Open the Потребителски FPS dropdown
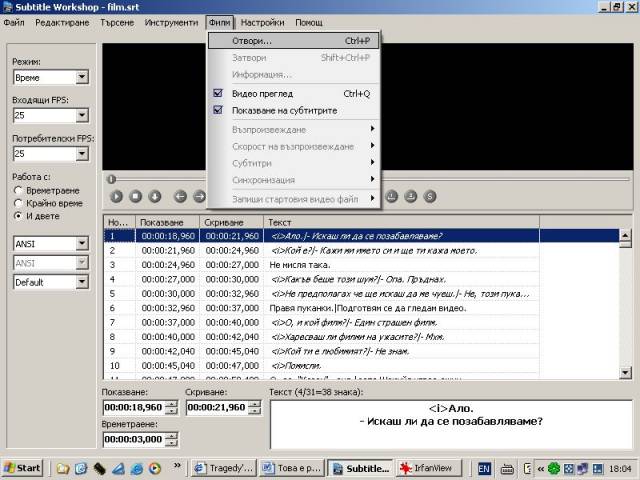This screenshot has height=480, width=640. tap(51, 154)
